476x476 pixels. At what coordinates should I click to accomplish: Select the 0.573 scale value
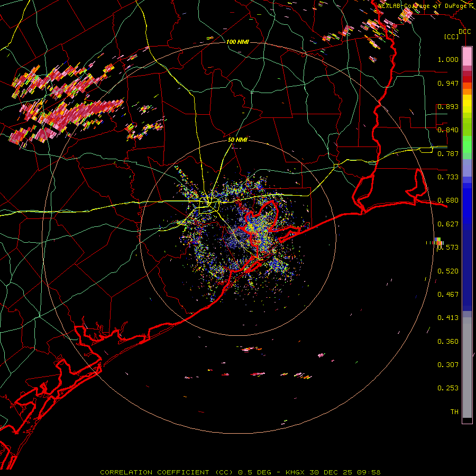pos(448,248)
